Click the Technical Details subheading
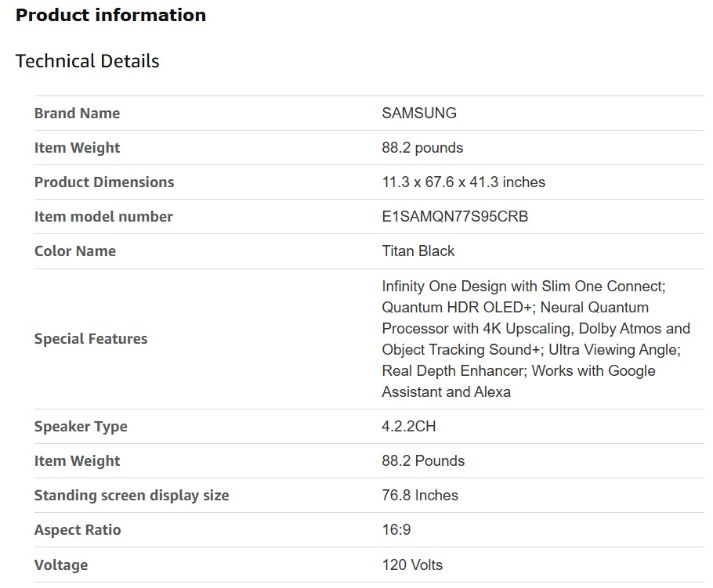713x588 pixels. [87, 61]
